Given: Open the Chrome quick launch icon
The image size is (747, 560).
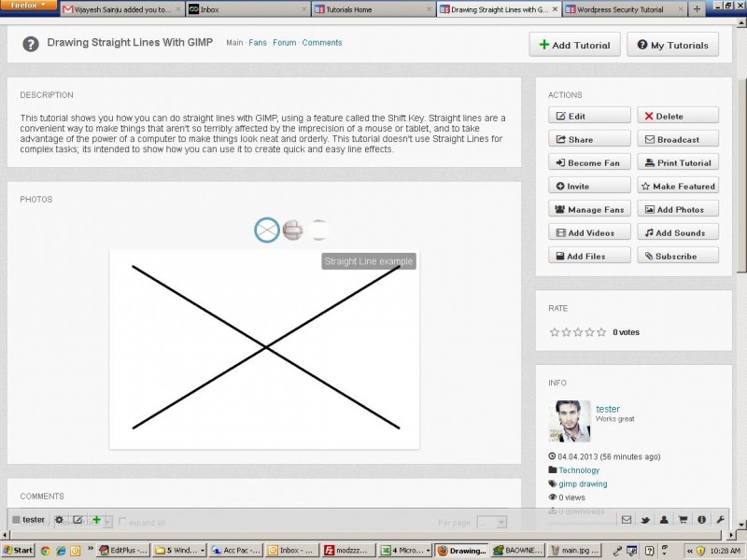Looking at the screenshot, I should [x=45, y=551].
